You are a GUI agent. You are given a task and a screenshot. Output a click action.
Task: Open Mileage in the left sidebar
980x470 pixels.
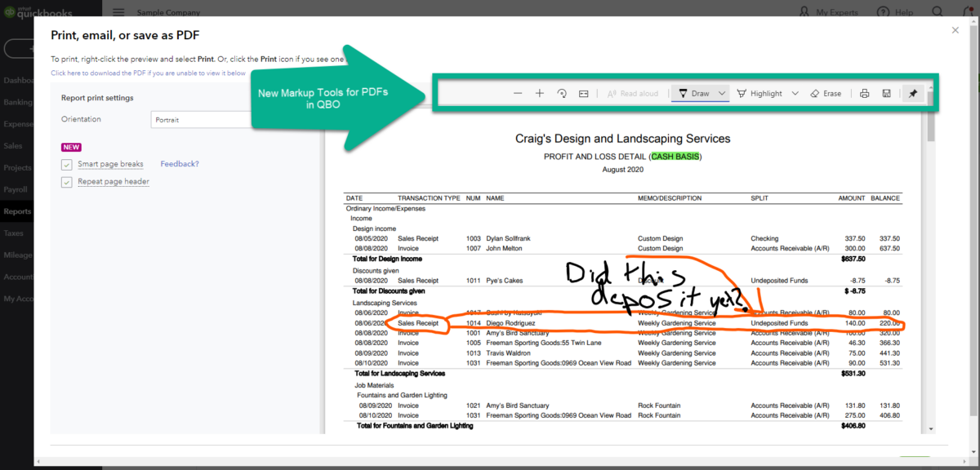tap(17, 255)
